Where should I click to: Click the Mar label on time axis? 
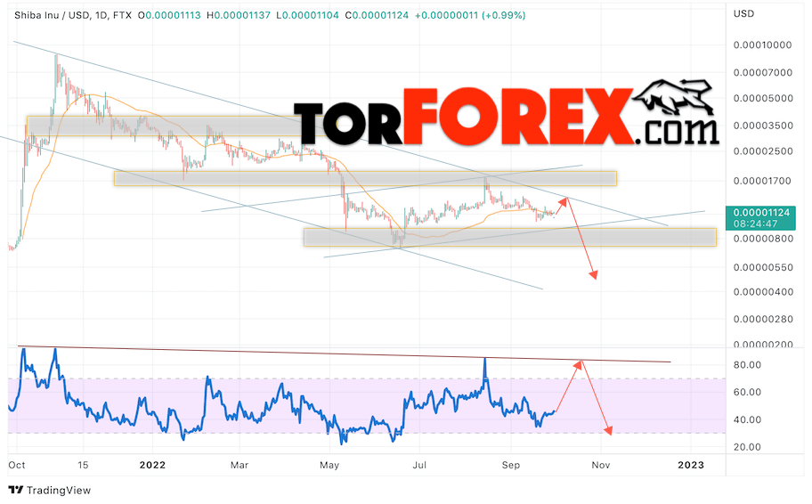[240, 465]
